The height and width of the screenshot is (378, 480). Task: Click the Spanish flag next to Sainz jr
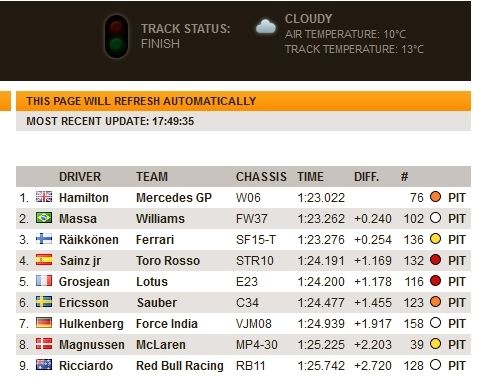pos(44,260)
